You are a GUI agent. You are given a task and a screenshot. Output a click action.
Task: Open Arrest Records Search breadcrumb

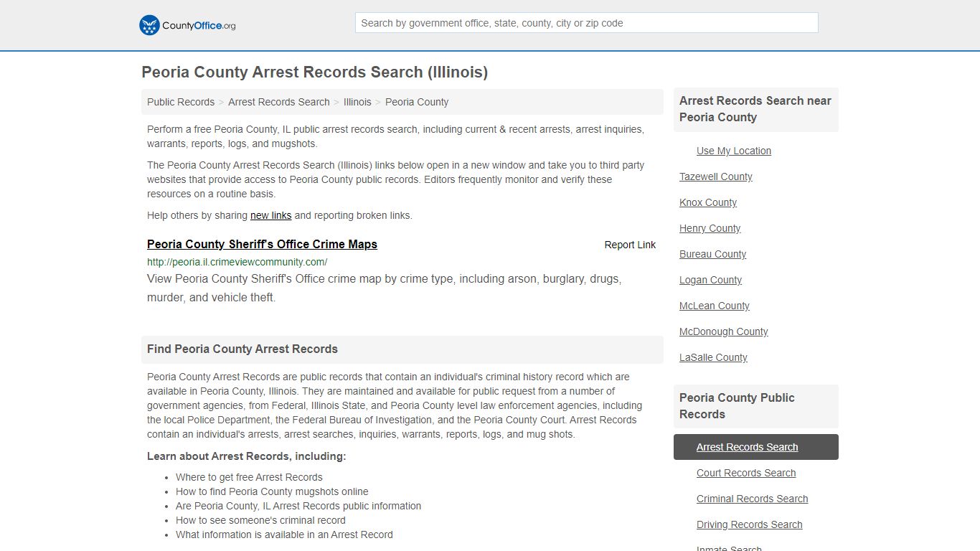coord(279,102)
